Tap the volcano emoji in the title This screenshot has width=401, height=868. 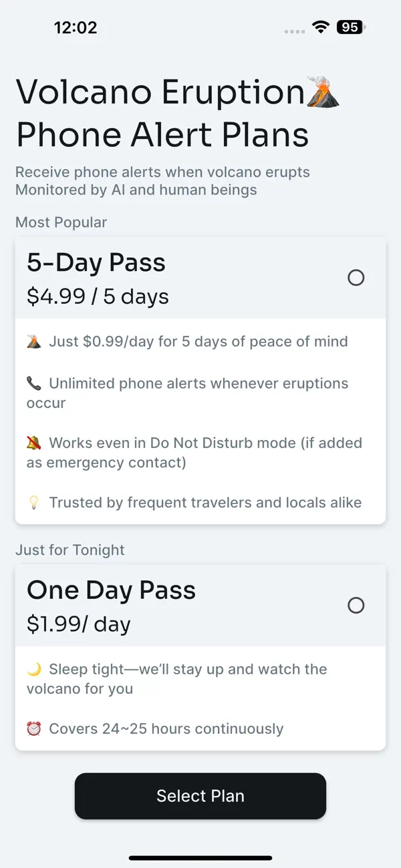323,92
